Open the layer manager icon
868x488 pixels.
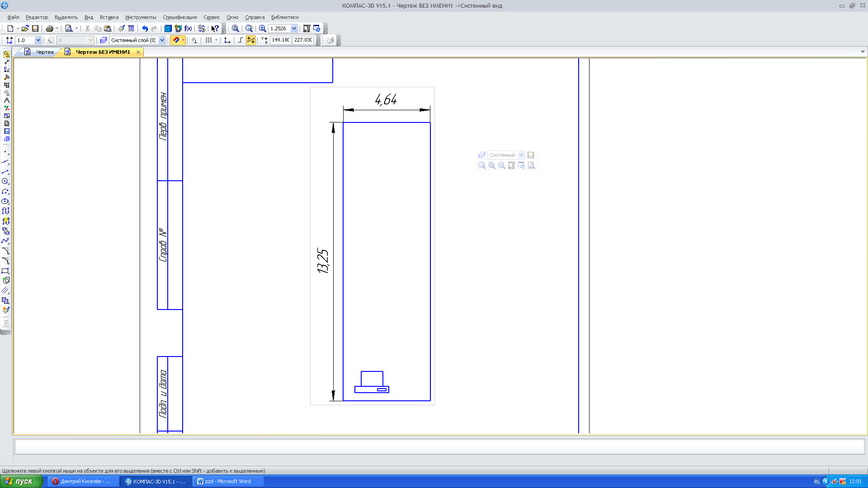coord(104,40)
